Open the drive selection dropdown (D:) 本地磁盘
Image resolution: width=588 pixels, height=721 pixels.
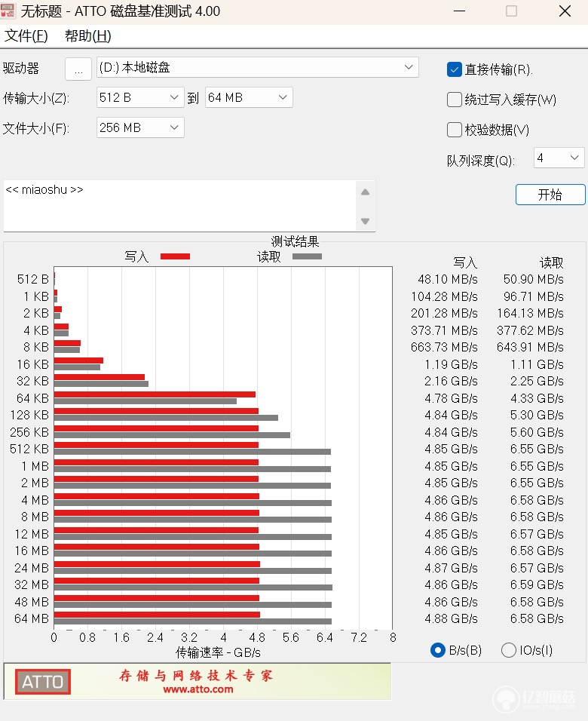(258, 68)
